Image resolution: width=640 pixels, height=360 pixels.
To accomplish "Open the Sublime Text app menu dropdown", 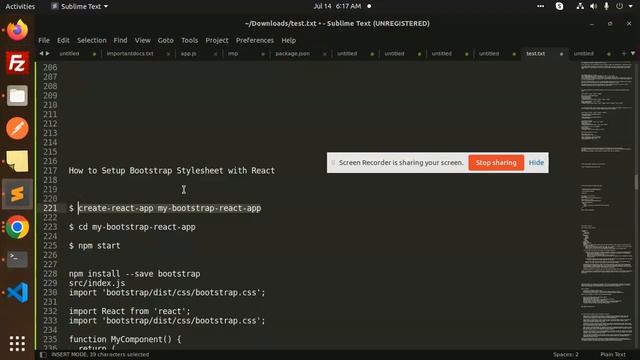I will click(x=81, y=6).
